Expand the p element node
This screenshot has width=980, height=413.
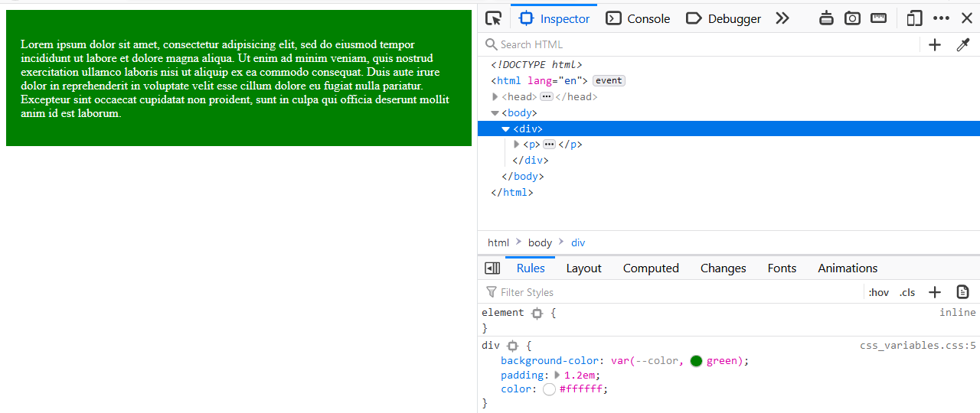click(x=517, y=145)
